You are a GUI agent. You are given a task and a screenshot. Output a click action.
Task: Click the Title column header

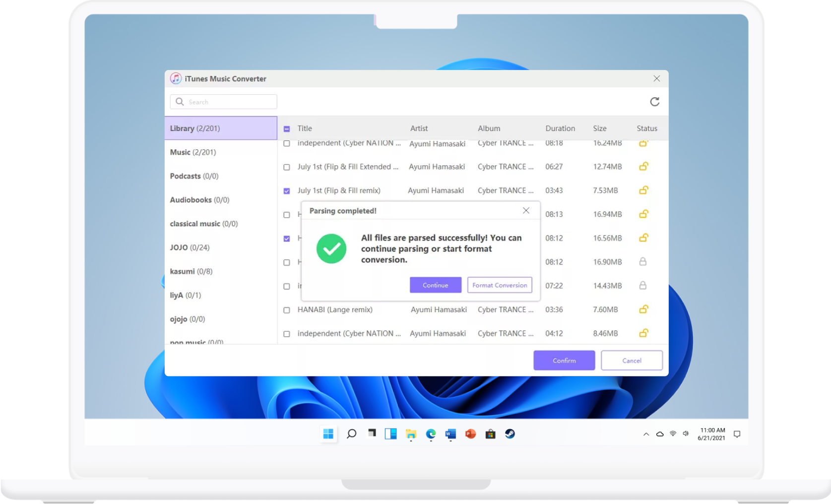[305, 128]
